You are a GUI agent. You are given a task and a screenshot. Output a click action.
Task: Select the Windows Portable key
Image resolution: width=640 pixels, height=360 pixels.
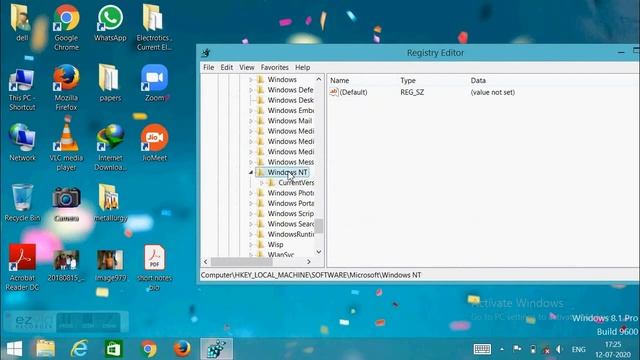click(x=290, y=203)
